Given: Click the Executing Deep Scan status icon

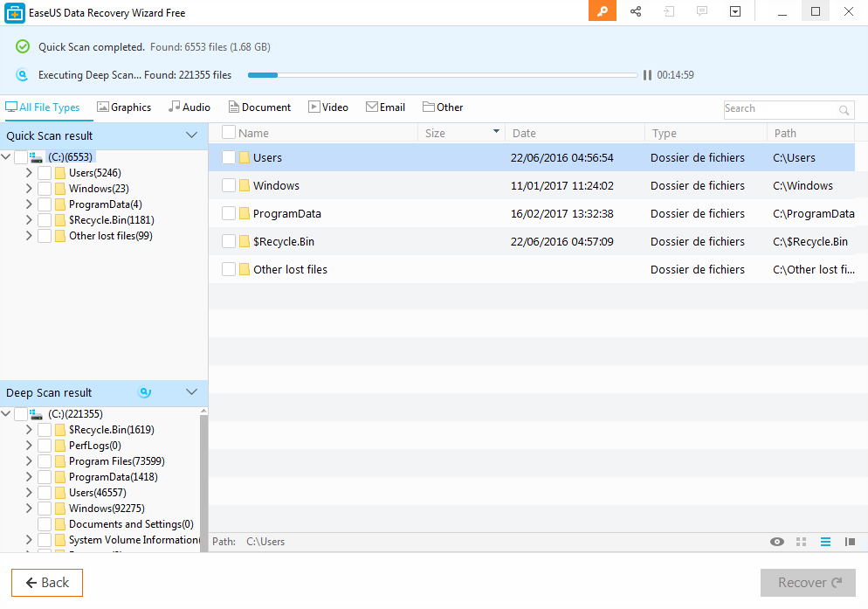Looking at the screenshot, I should tap(22, 75).
